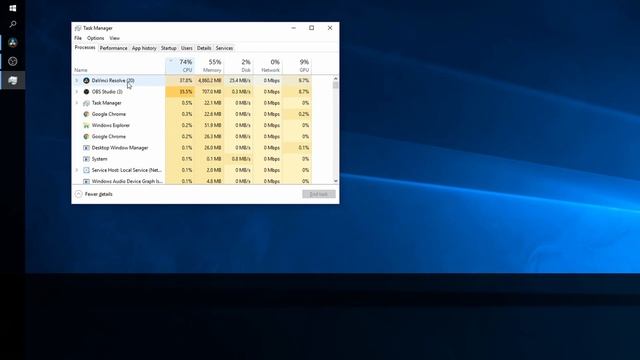Click the process list scroll up arrow
The width and height of the screenshot is (640, 360).
(x=336, y=78)
